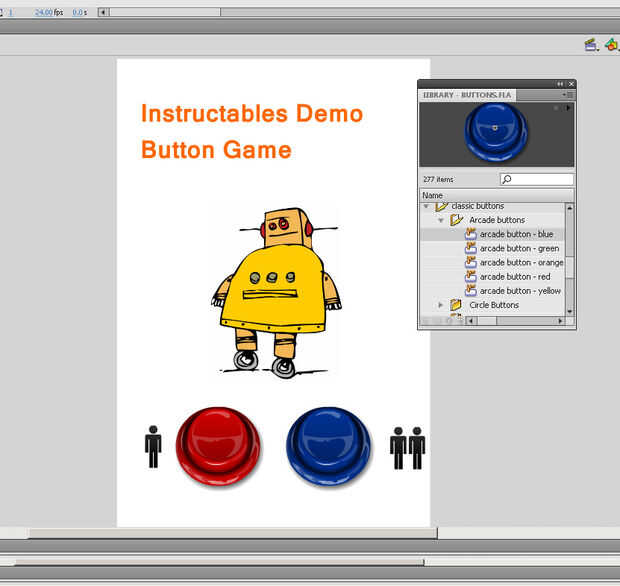
Task: Select 'arcade button - red' in library
Action: click(x=515, y=277)
